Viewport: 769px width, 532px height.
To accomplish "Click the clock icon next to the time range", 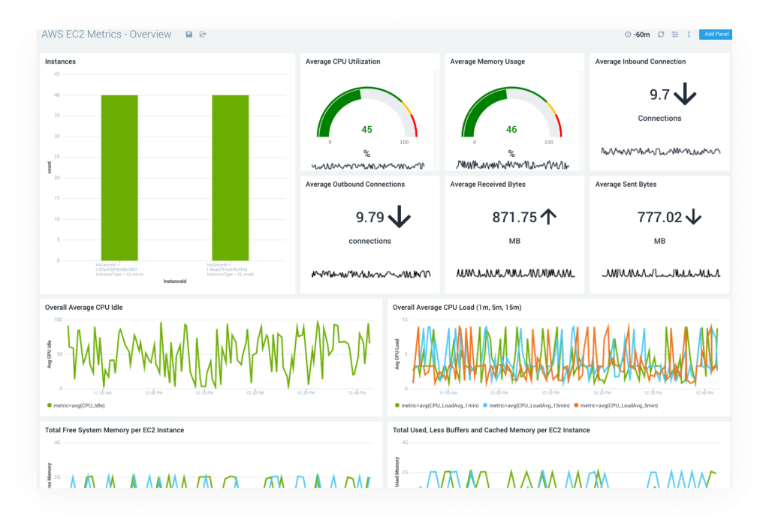I will click(x=628, y=35).
